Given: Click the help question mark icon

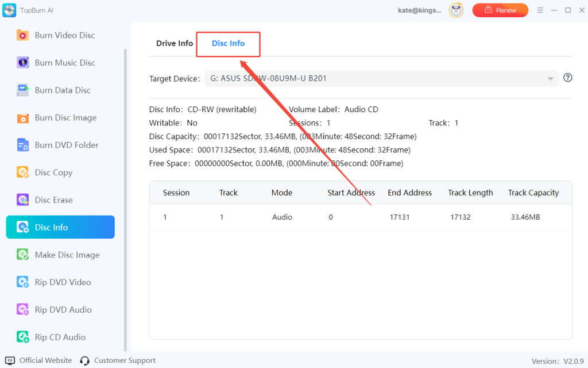Looking at the screenshot, I should click(568, 78).
